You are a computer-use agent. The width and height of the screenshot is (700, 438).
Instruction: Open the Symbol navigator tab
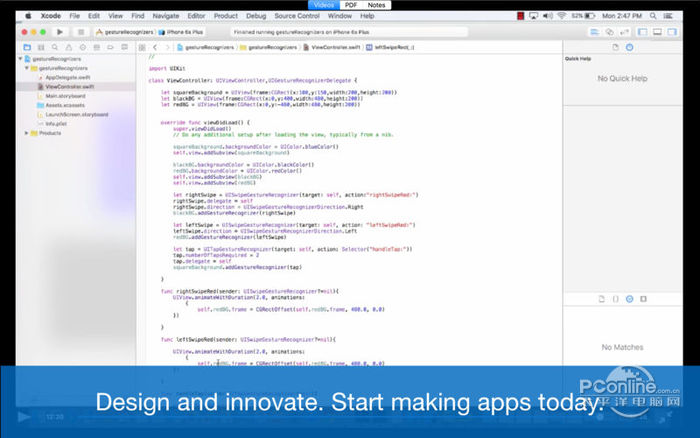tap(41, 47)
